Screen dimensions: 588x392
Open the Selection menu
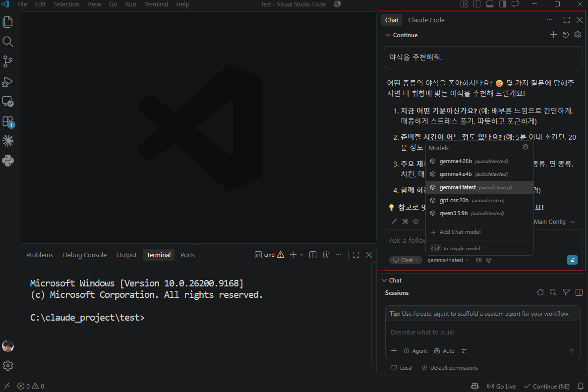click(x=66, y=4)
